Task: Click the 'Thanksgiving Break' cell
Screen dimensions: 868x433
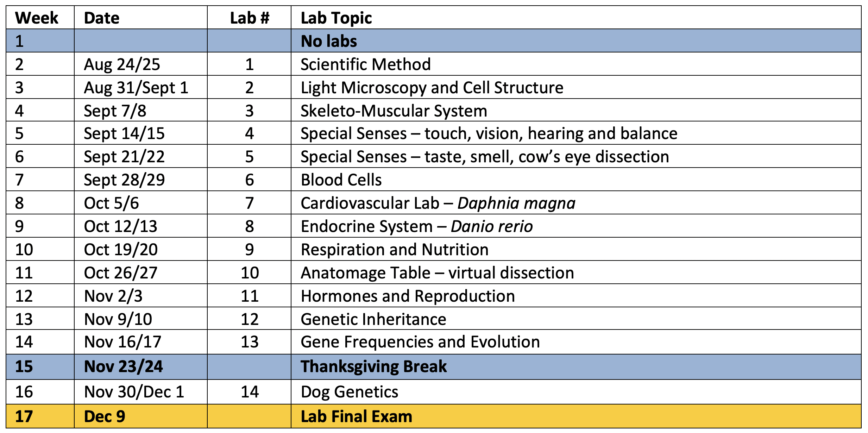Action: tap(576, 366)
